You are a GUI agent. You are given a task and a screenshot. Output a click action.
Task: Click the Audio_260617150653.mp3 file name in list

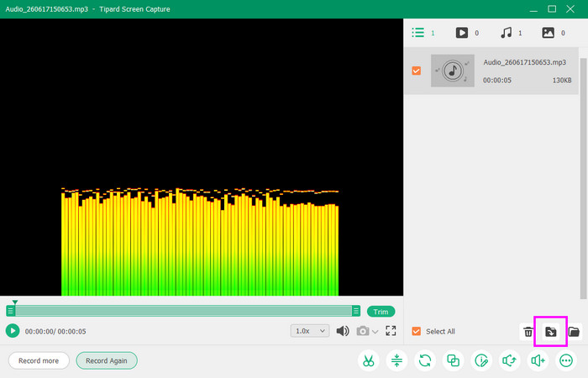(525, 62)
